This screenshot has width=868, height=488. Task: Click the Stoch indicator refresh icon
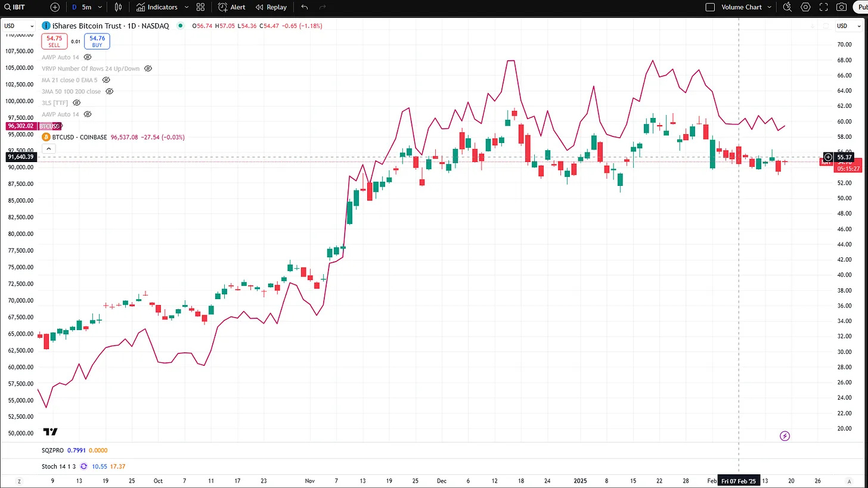pyautogui.click(x=83, y=467)
